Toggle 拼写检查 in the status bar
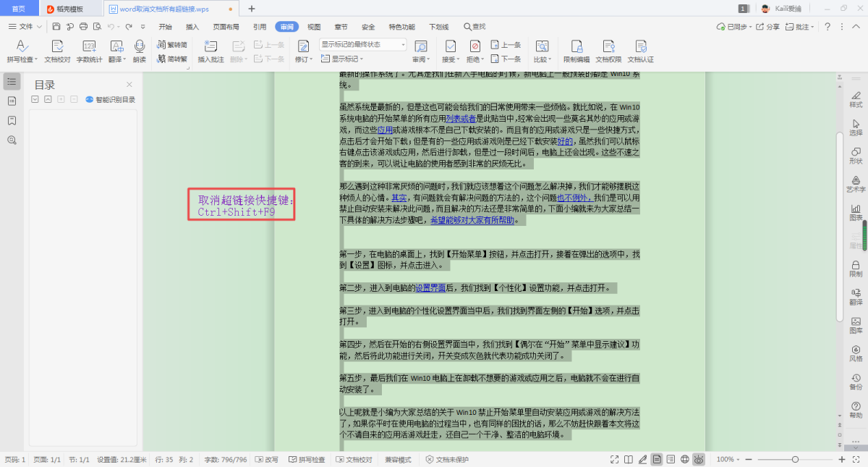 point(307,460)
